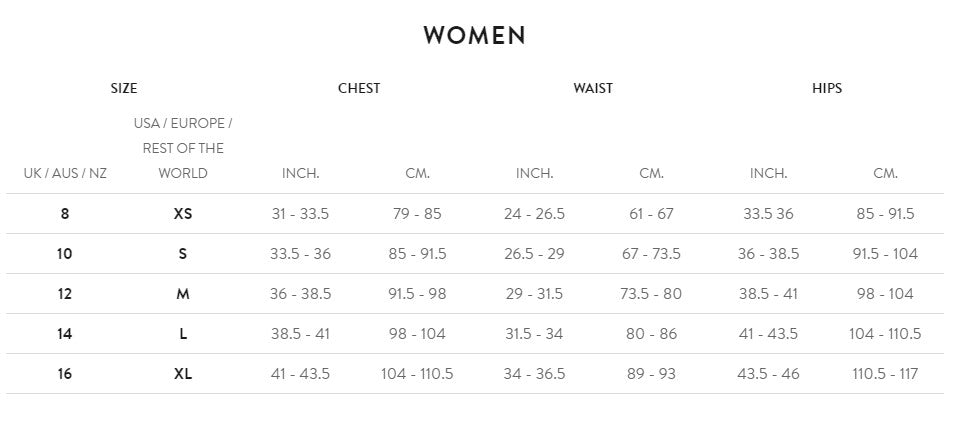Click the WOMEN heading

click(474, 35)
